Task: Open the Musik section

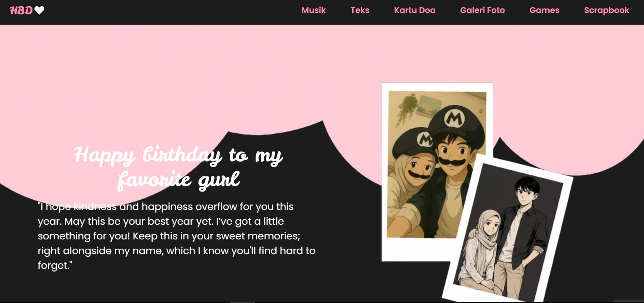Action: [x=313, y=10]
